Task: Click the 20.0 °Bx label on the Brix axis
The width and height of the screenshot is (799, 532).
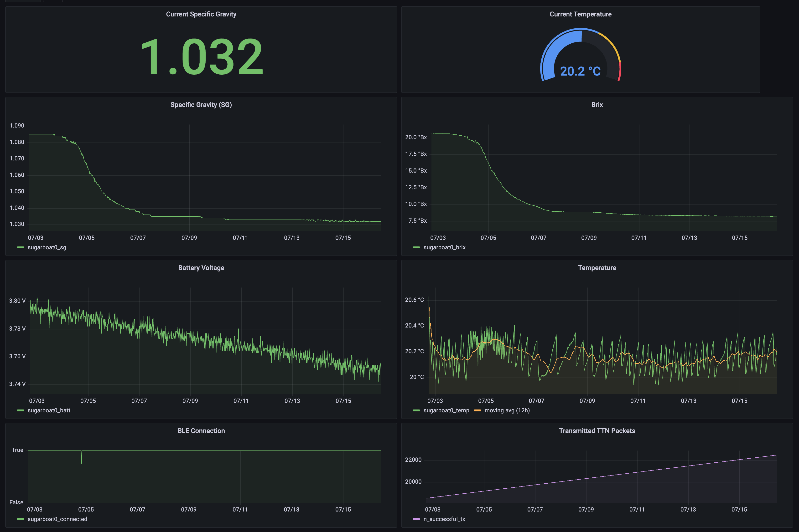Action: pyautogui.click(x=416, y=137)
